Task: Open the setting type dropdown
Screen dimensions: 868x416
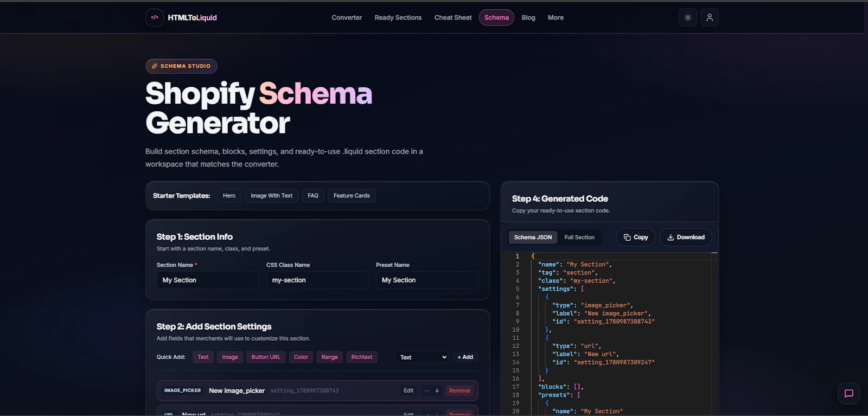Action: tap(422, 357)
